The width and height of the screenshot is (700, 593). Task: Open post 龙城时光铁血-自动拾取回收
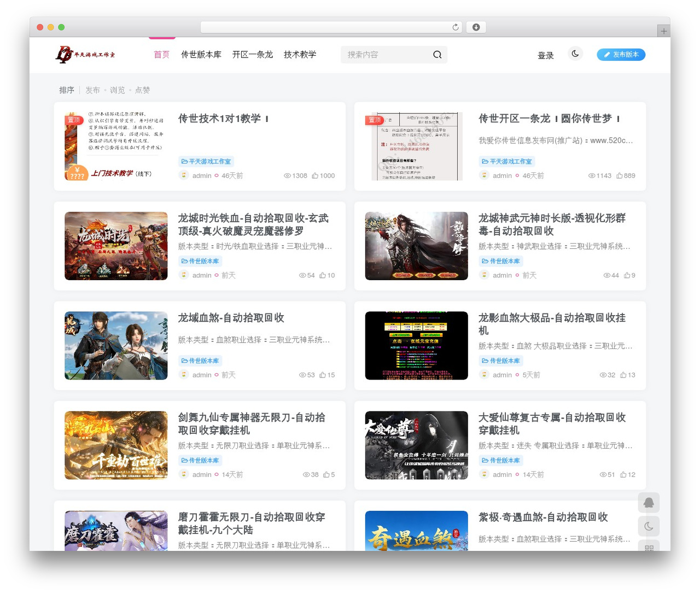253,225
